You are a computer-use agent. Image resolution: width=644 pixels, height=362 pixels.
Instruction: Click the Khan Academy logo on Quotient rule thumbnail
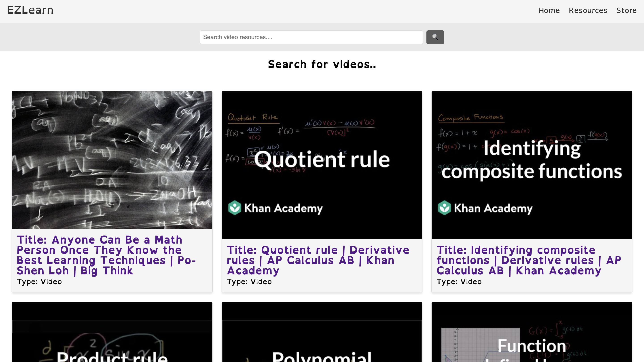tap(275, 208)
